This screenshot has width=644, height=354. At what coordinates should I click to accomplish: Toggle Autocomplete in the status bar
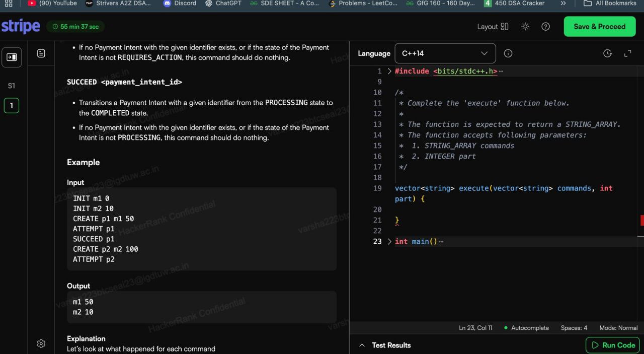pos(526,328)
